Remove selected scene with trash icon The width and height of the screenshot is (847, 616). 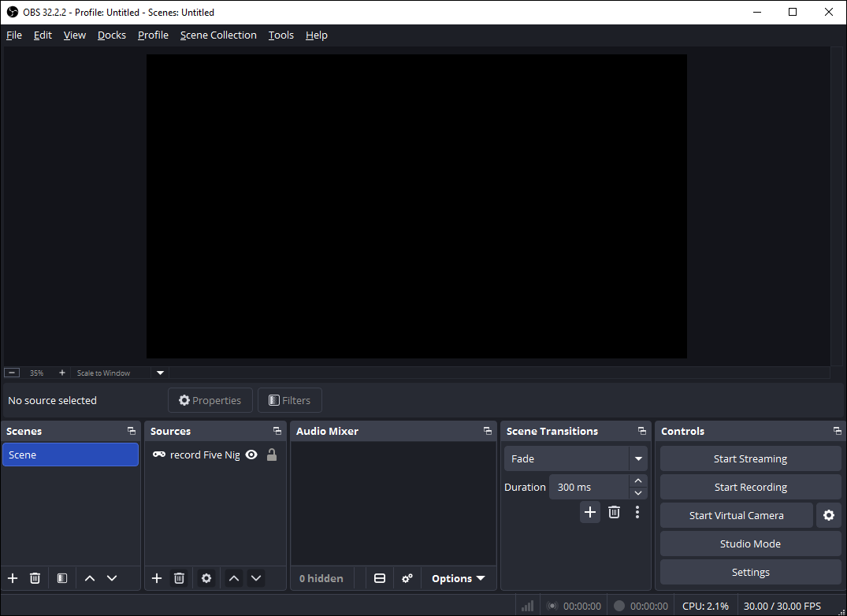(35, 578)
